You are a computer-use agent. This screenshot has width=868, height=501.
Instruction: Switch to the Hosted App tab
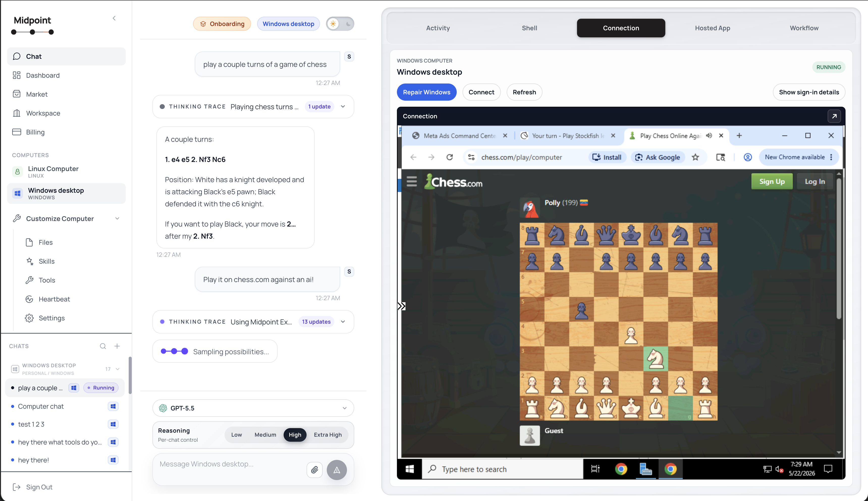[x=712, y=28]
